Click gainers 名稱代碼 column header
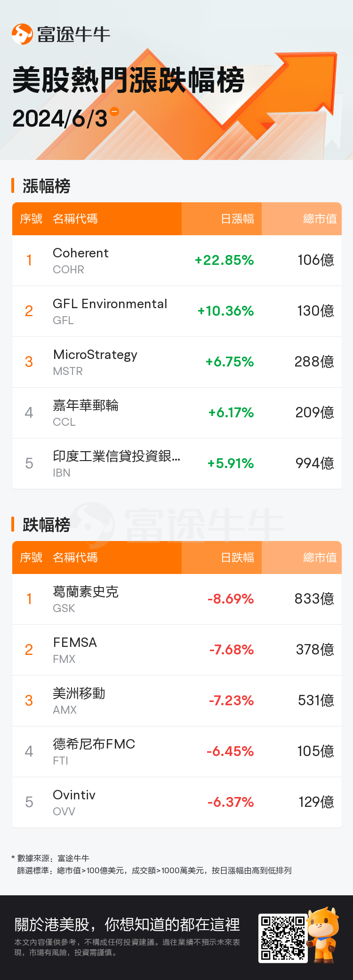The height and width of the screenshot is (980, 353). 75,219
